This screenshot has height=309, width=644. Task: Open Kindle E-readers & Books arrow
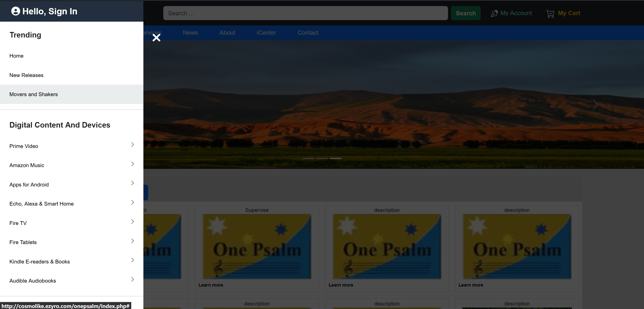133,260
